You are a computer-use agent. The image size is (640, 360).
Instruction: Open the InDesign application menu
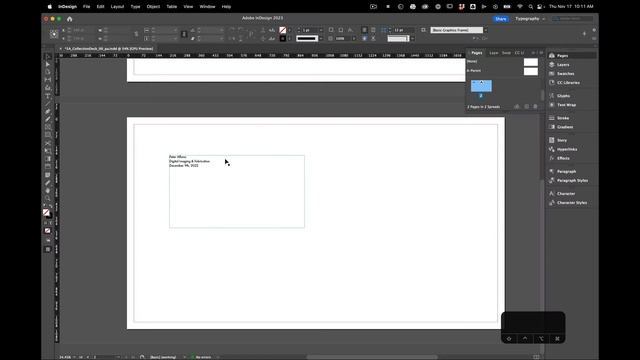pyautogui.click(x=67, y=7)
